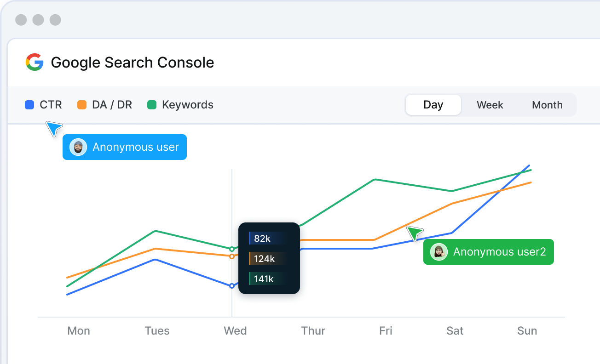The width and height of the screenshot is (600, 364).
Task: Click the orange data point on Wed
Action: click(232, 256)
